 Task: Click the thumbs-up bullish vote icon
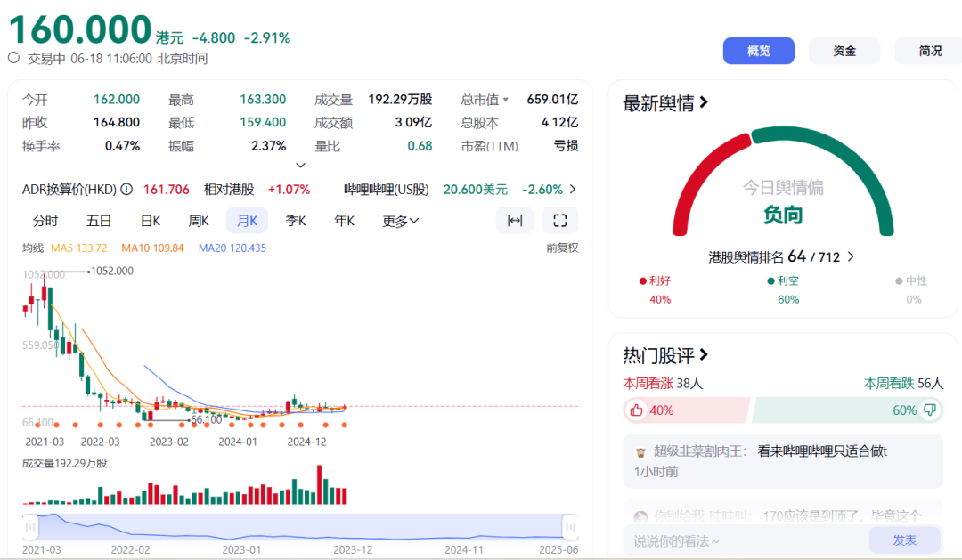coord(636,410)
